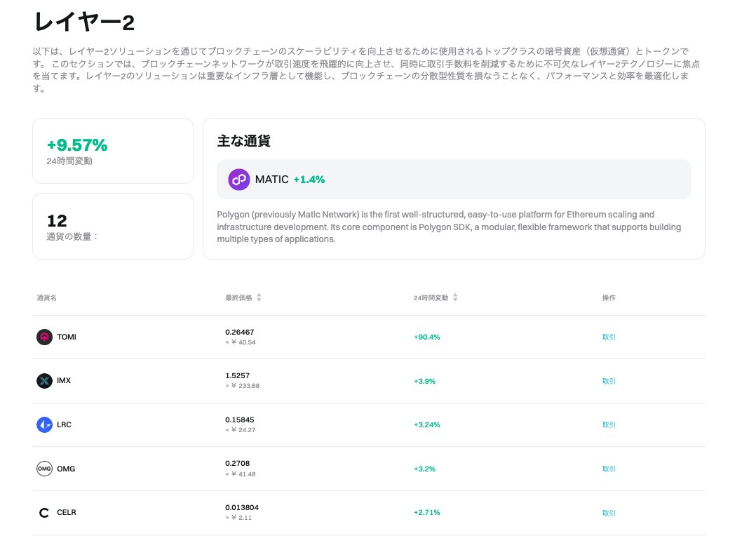Click the +90.4% change for TOMI
The height and width of the screenshot is (536, 756).
coord(426,337)
